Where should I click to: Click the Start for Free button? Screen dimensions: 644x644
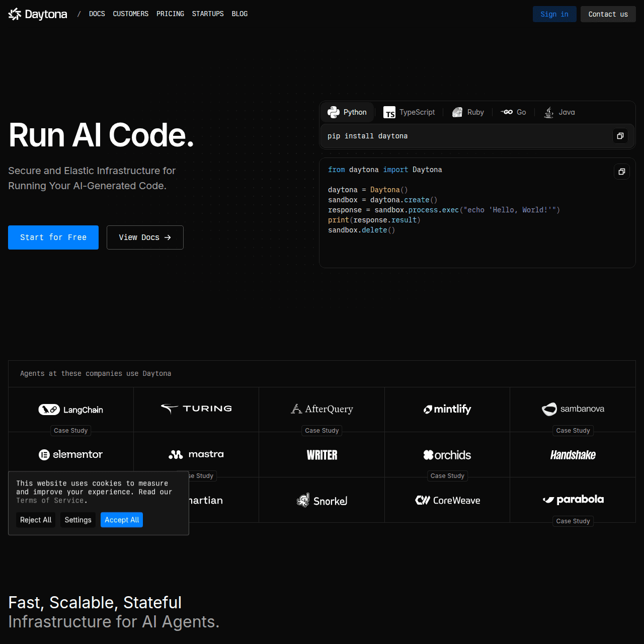click(53, 237)
